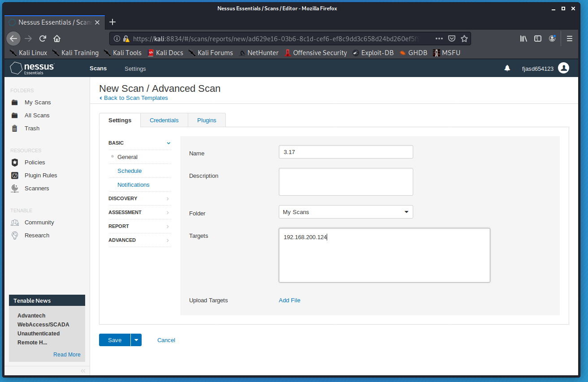Viewport: 588px width, 382px height.
Task: Open the Kali Docs bookmark
Action: 165,53
